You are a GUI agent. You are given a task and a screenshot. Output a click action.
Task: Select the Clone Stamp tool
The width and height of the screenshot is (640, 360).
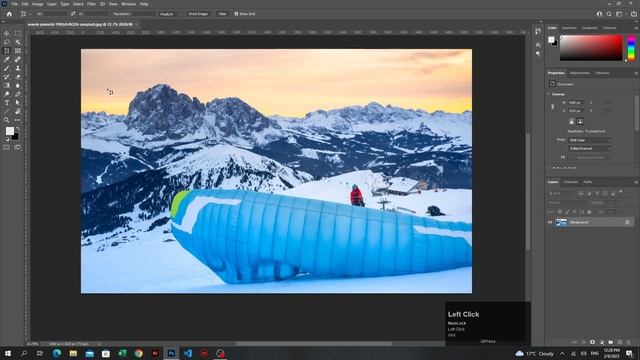[x=18, y=68]
